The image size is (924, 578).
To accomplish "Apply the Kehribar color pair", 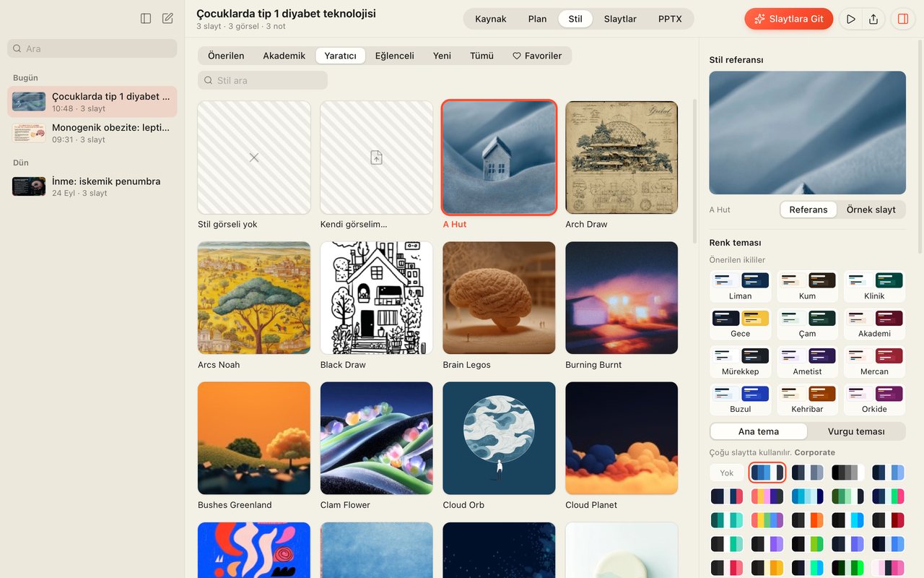I will click(807, 400).
